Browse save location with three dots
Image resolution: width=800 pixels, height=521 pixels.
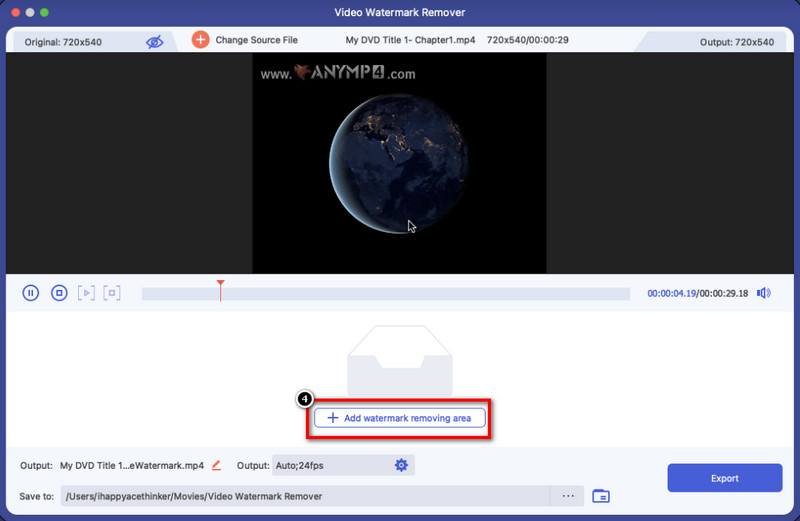(x=568, y=496)
